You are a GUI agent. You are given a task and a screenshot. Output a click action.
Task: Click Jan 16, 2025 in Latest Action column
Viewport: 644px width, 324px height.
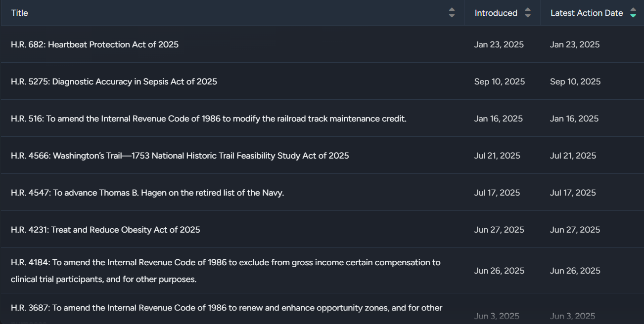tap(574, 119)
